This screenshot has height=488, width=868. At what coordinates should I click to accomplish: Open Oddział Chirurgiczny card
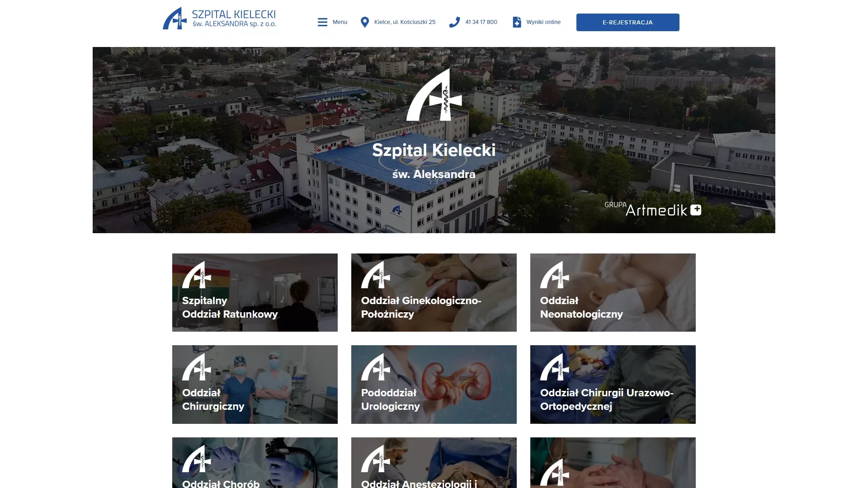click(255, 385)
